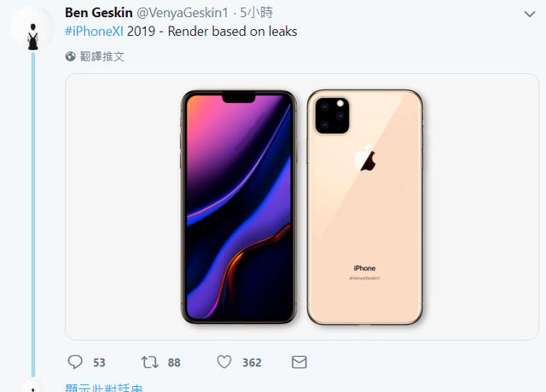
Task: Translate the tweet via 翻譯推文
Action: [102, 56]
